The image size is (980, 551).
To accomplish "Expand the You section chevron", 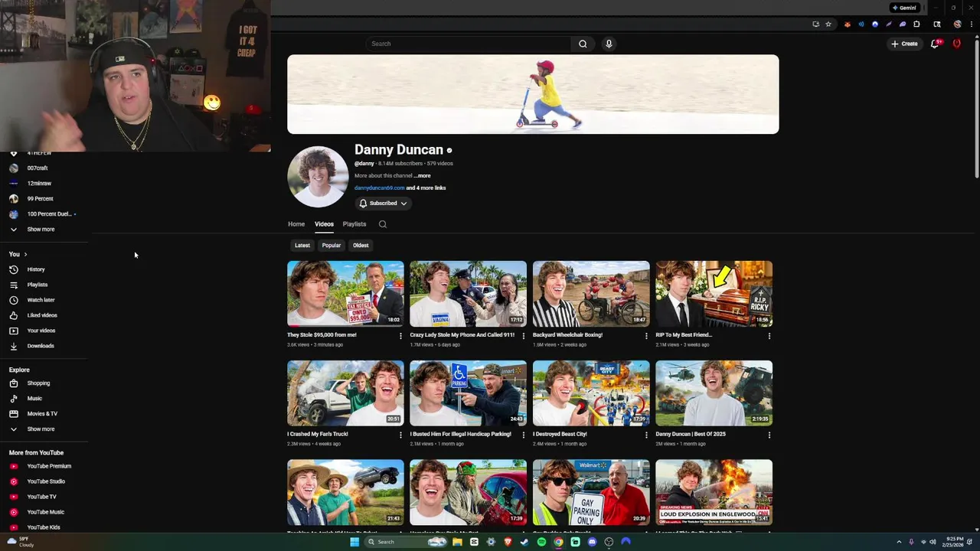I will point(25,254).
